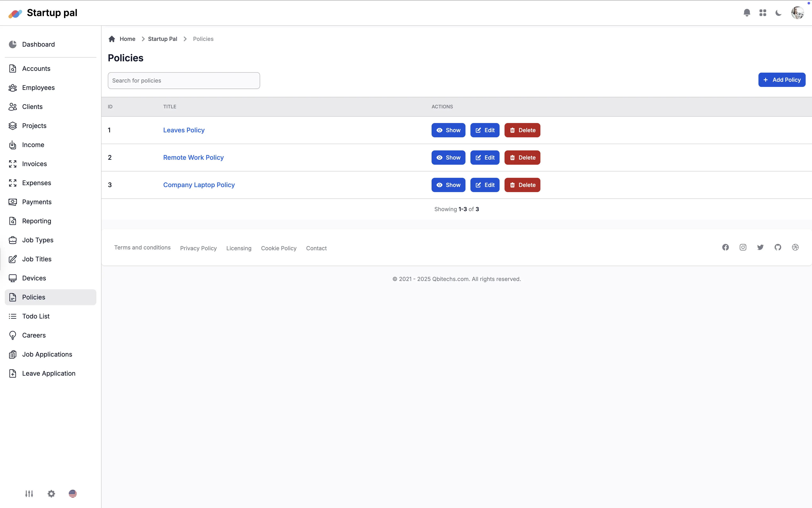Click the Payments sidebar icon
812x508 pixels.
click(x=13, y=202)
